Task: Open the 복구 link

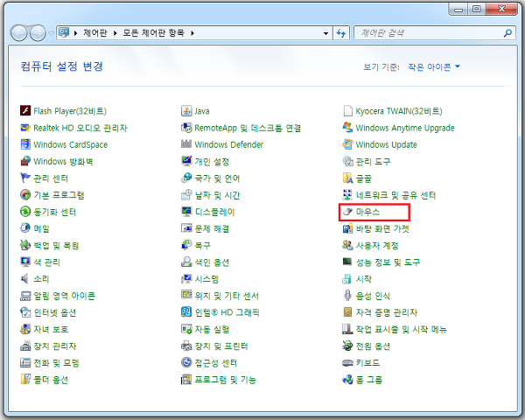Action: click(203, 246)
